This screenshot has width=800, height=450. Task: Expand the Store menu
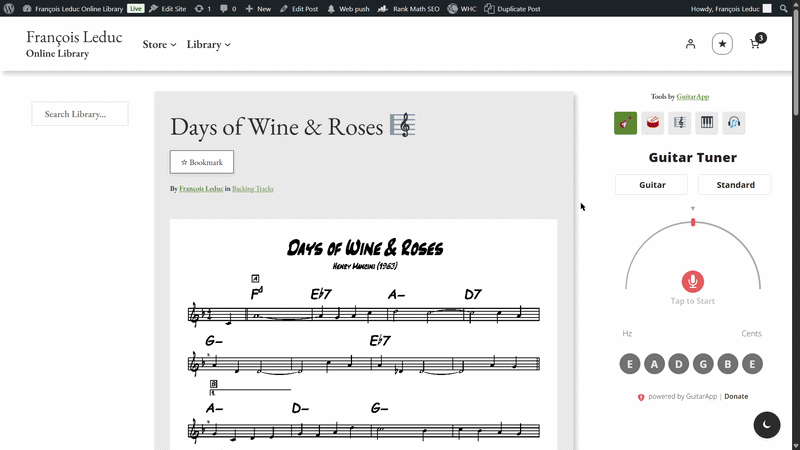159,44
